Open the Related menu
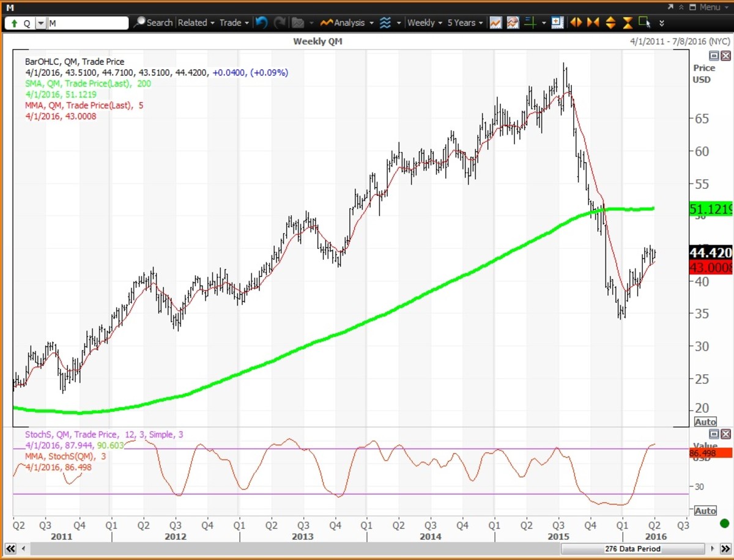 pos(196,23)
